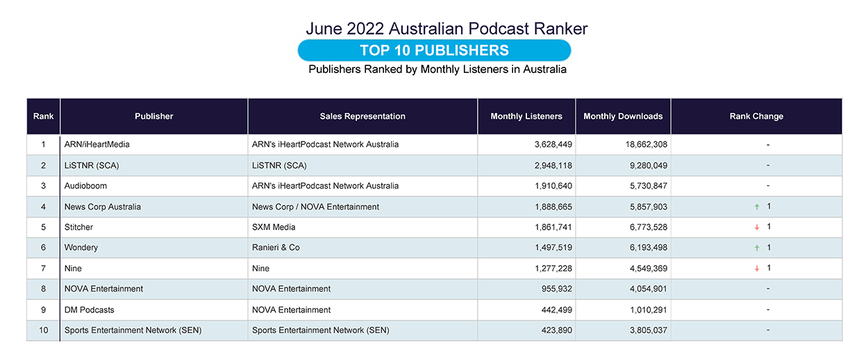
Task: Click the News Corp Australia publisher cell
Action: coord(154,207)
